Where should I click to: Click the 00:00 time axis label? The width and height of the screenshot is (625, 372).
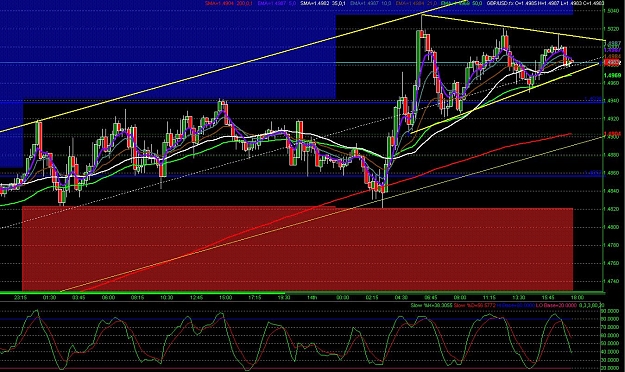click(x=342, y=297)
